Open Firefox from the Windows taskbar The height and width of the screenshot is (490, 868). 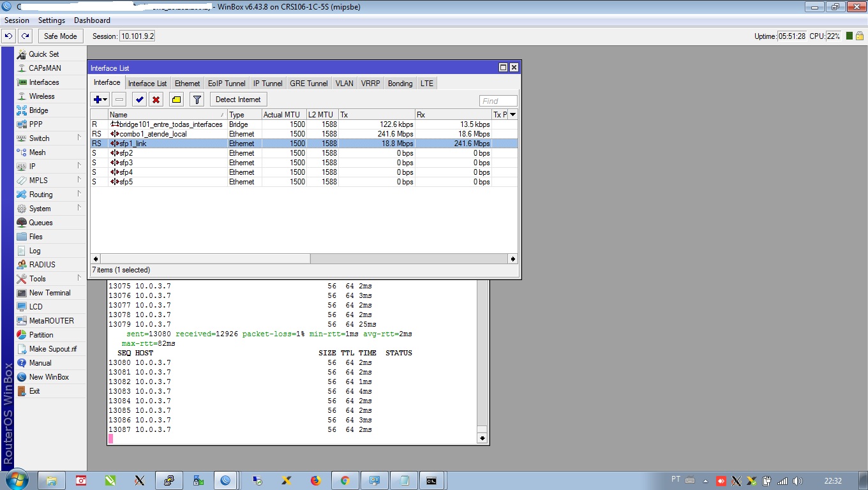pos(316,480)
